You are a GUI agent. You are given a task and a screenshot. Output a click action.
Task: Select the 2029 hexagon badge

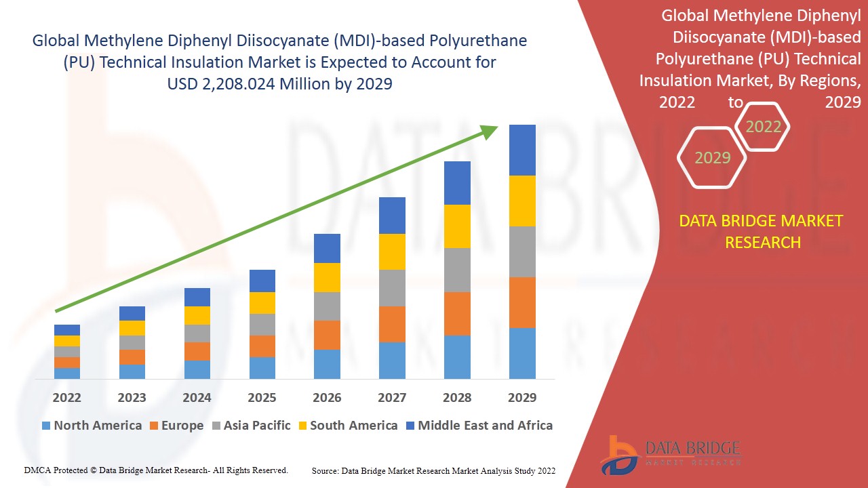click(711, 158)
